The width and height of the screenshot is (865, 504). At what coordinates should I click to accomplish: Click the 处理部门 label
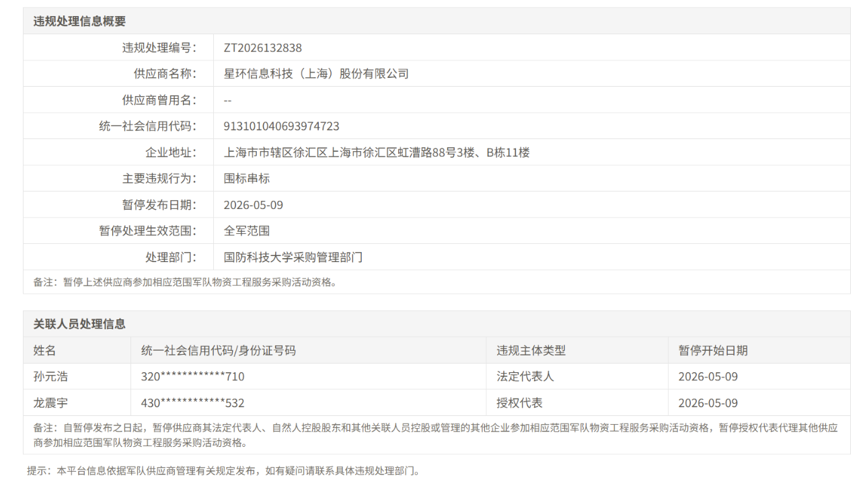coord(171,257)
